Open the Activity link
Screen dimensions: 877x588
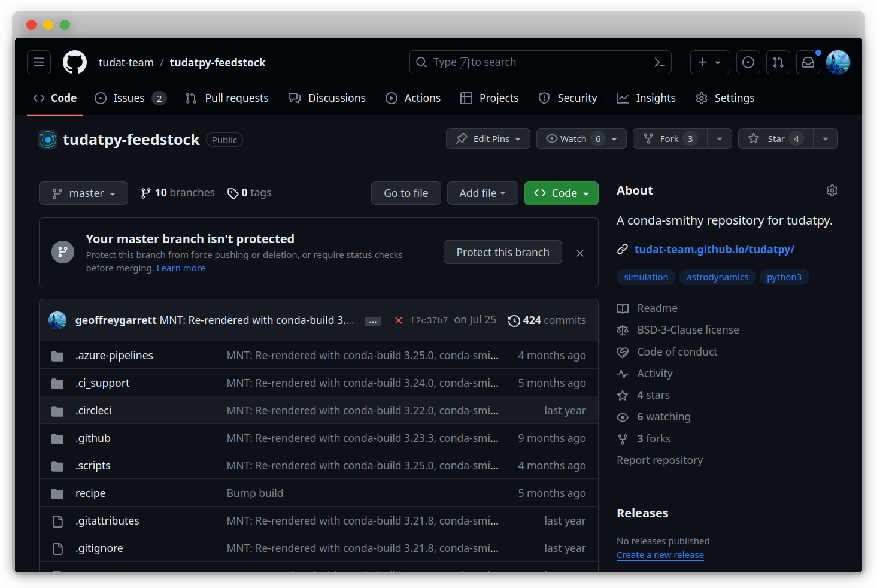[645, 374]
